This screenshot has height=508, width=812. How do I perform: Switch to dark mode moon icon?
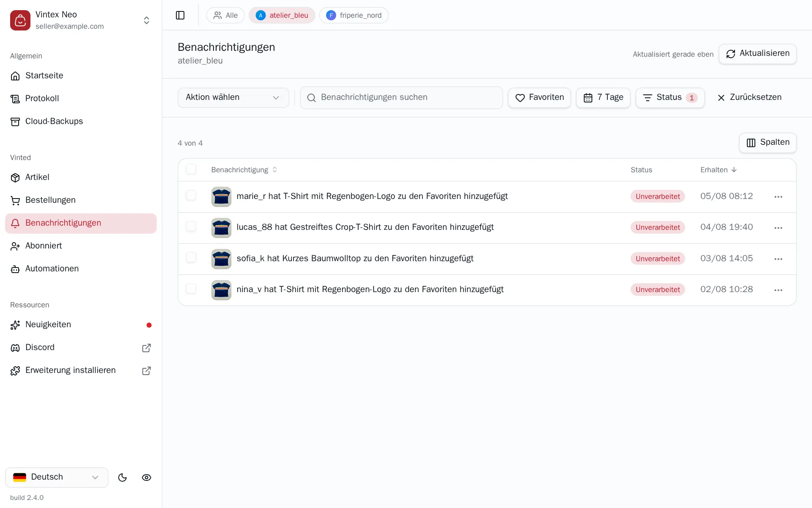pyautogui.click(x=122, y=478)
